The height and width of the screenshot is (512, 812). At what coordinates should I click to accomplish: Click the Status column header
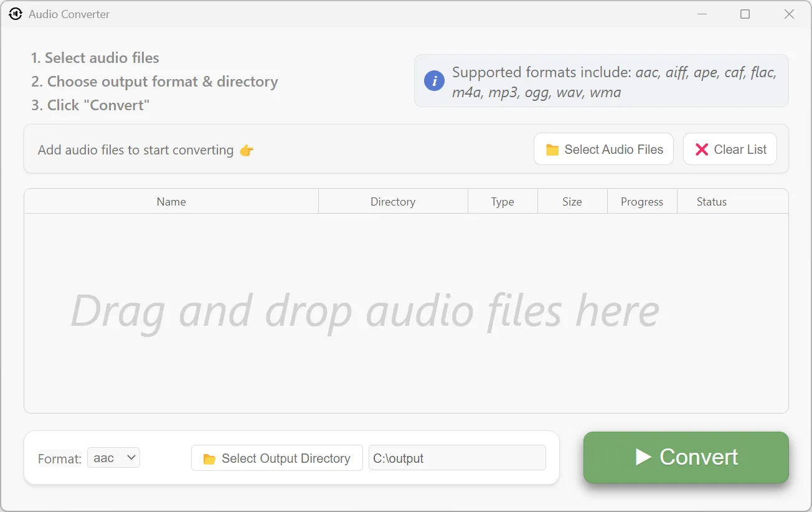point(711,201)
